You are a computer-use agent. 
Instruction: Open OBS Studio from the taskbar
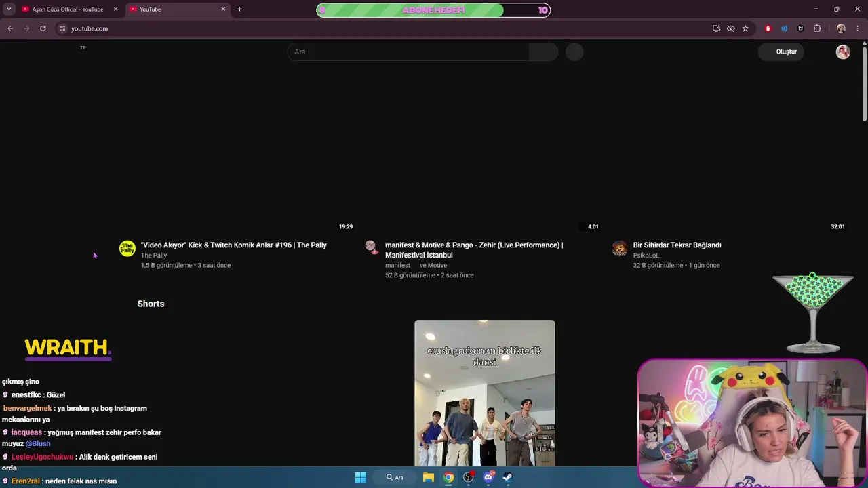pos(468,477)
